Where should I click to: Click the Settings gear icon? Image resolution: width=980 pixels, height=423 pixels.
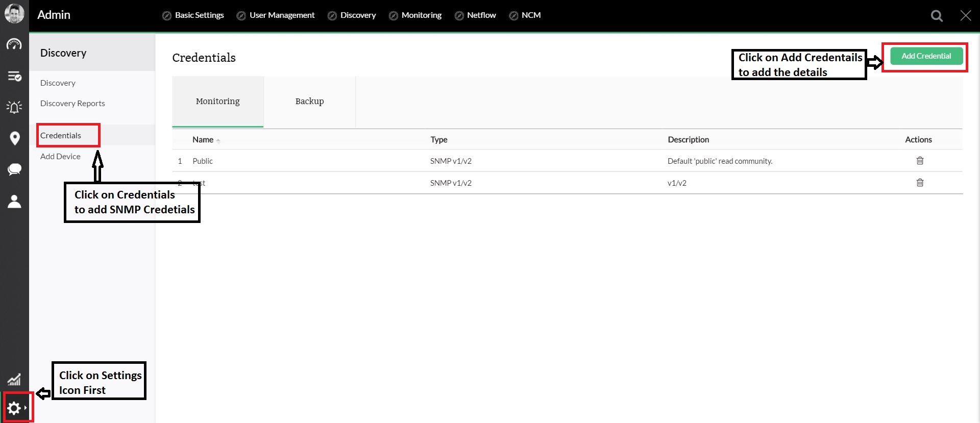pos(14,408)
